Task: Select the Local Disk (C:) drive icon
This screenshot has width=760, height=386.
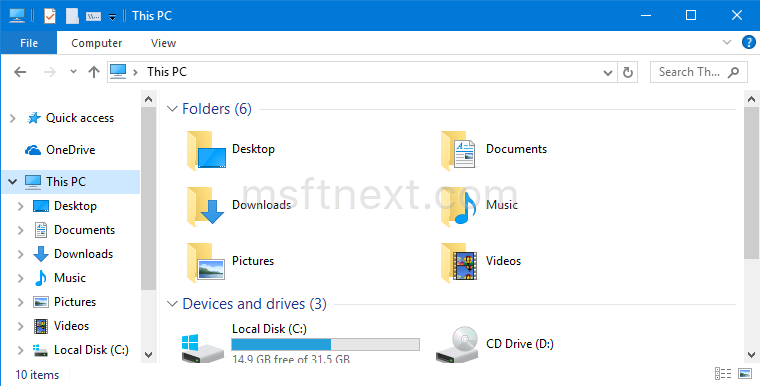Action: (203, 347)
